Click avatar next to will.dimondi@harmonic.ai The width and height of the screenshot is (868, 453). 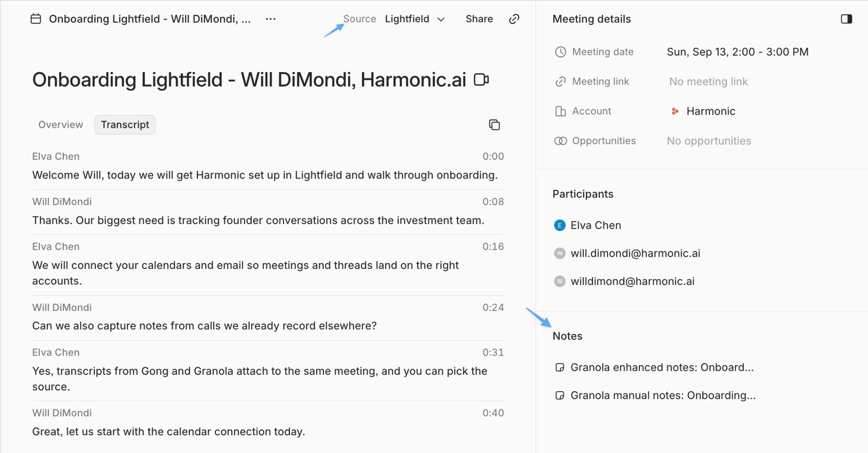(x=560, y=253)
